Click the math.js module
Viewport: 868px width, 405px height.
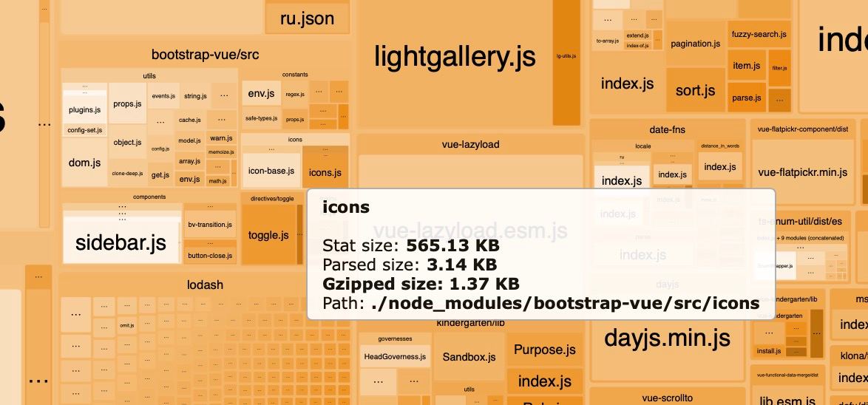pos(217,181)
